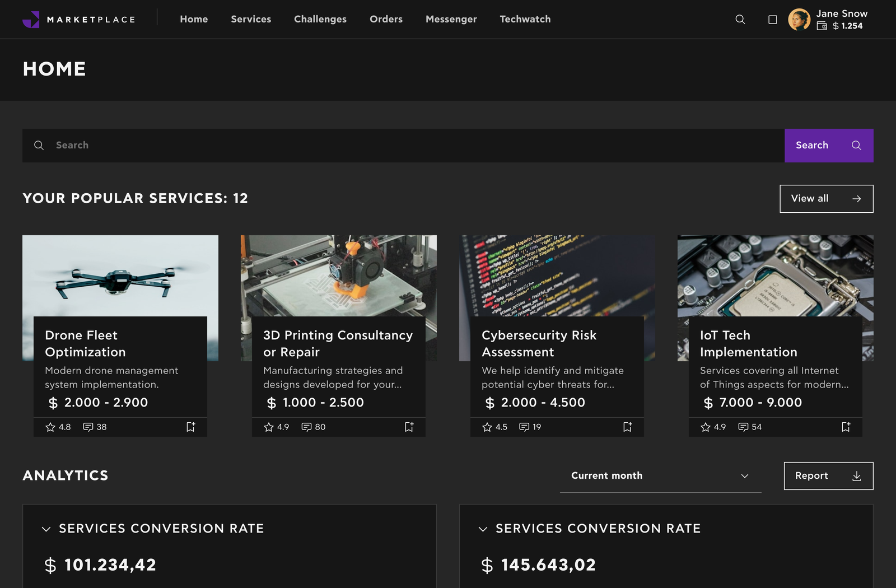
Task: Collapse the left Services Conversion Rate panel
Action: pos(46,529)
